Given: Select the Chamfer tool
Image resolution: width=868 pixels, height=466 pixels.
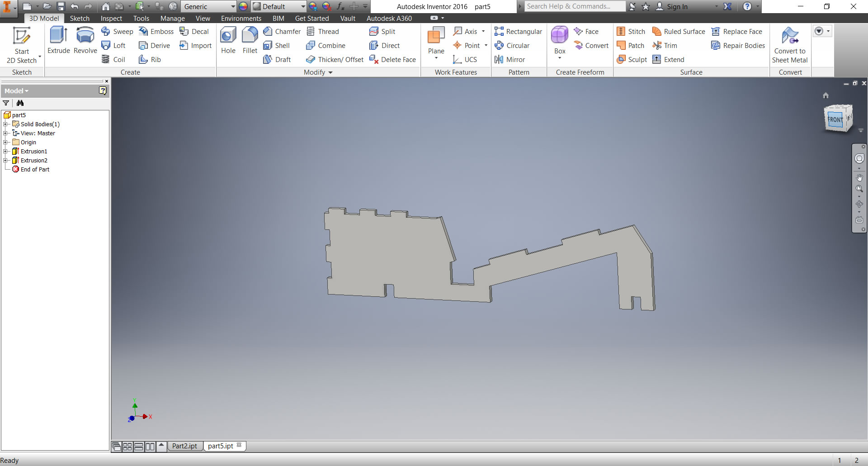Looking at the screenshot, I should [x=282, y=31].
